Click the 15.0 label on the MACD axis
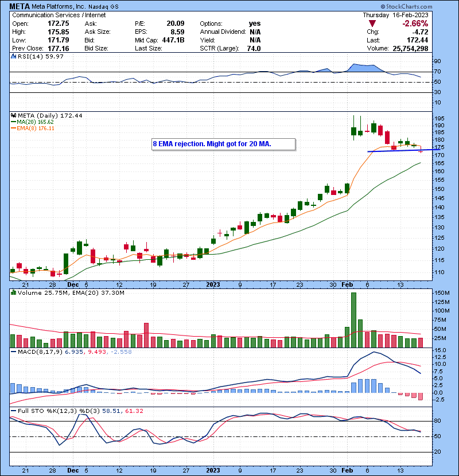This screenshot has height=476, width=459. pos(440,350)
